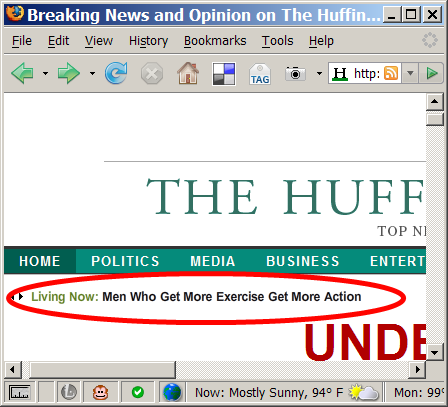Switch to the MEDIA section

click(x=213, y=261)
